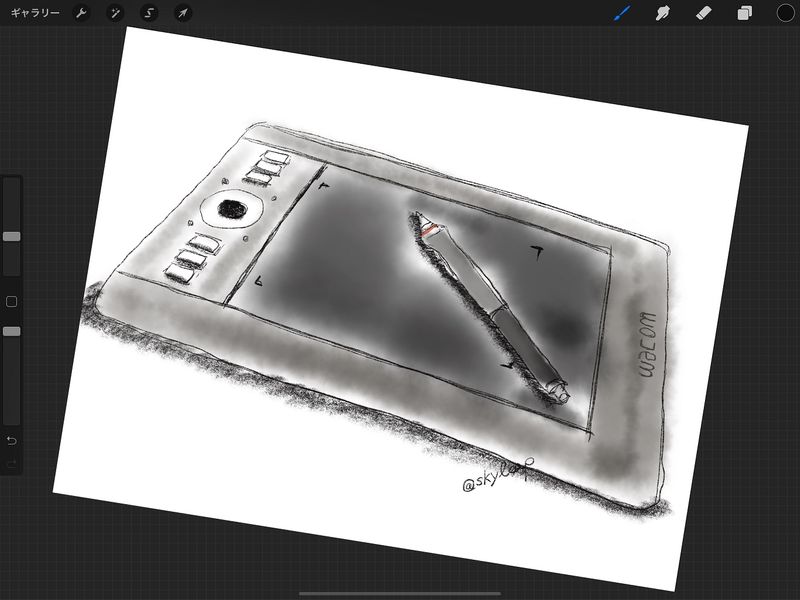Screen dimensions: 800x600
Task: Open the Adjustments magic wand menu
Action: pyautogui.click(x=117, y=13)
